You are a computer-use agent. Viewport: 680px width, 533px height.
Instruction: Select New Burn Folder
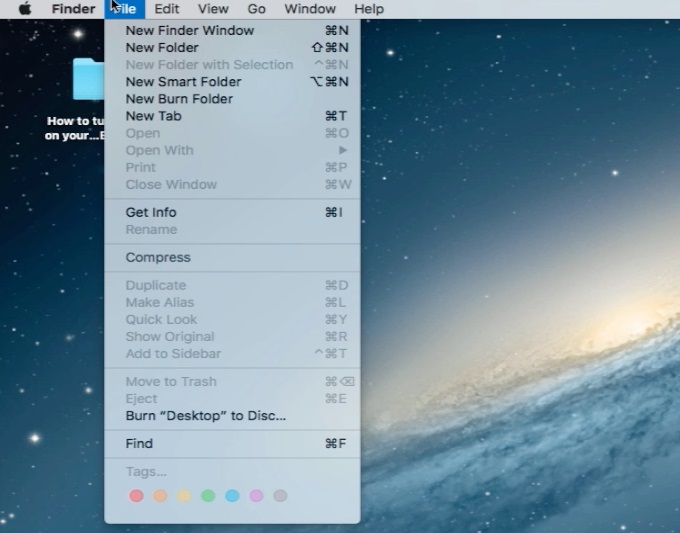(232, 99)
